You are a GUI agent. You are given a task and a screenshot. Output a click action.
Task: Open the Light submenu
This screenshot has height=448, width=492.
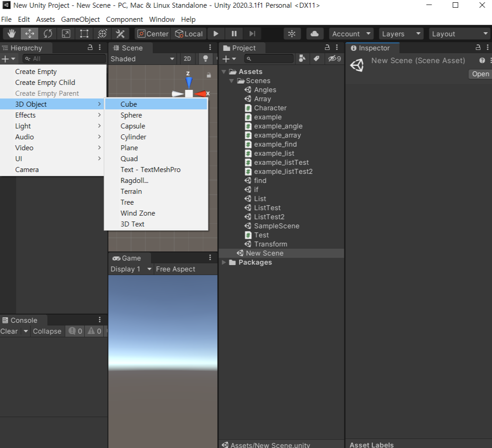tap(53, 126)
